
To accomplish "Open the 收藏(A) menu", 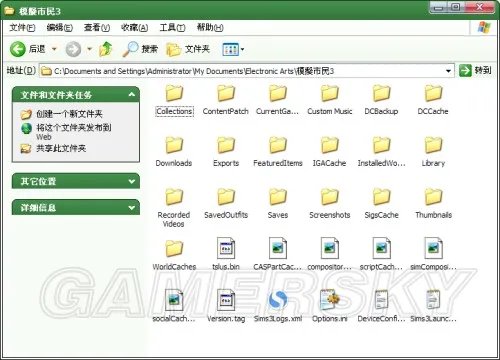I will [134, 27].
